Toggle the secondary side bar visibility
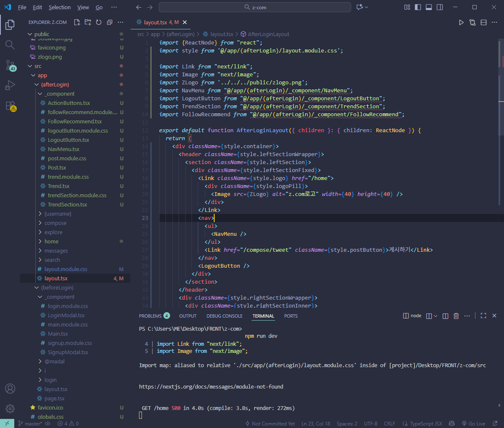The image size is (504, 428). (x=440, y=7)
